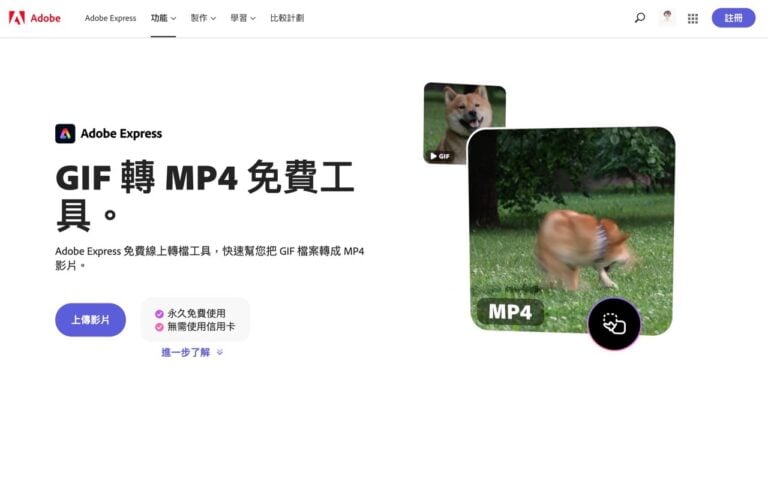The image size is (768, 481).
Task: Click the 永久免費使用 checkmark
Action: (159, 313)
